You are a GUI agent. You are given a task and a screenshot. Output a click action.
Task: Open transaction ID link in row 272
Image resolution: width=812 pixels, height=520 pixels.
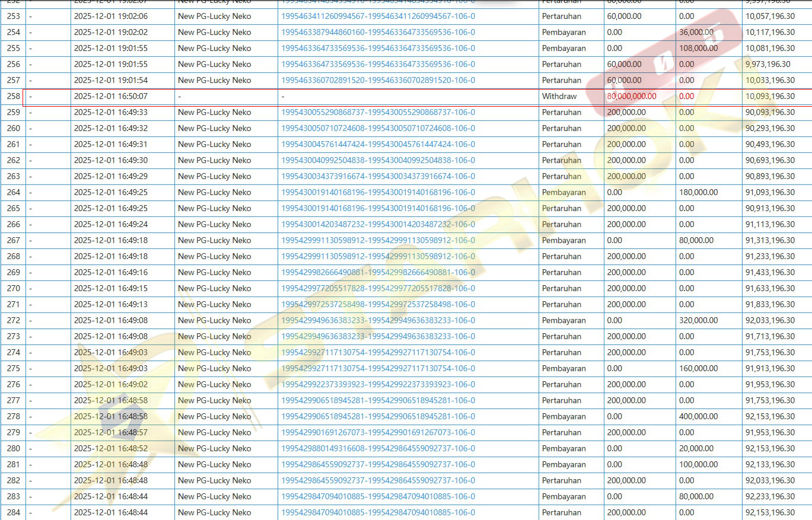[378, 321]
